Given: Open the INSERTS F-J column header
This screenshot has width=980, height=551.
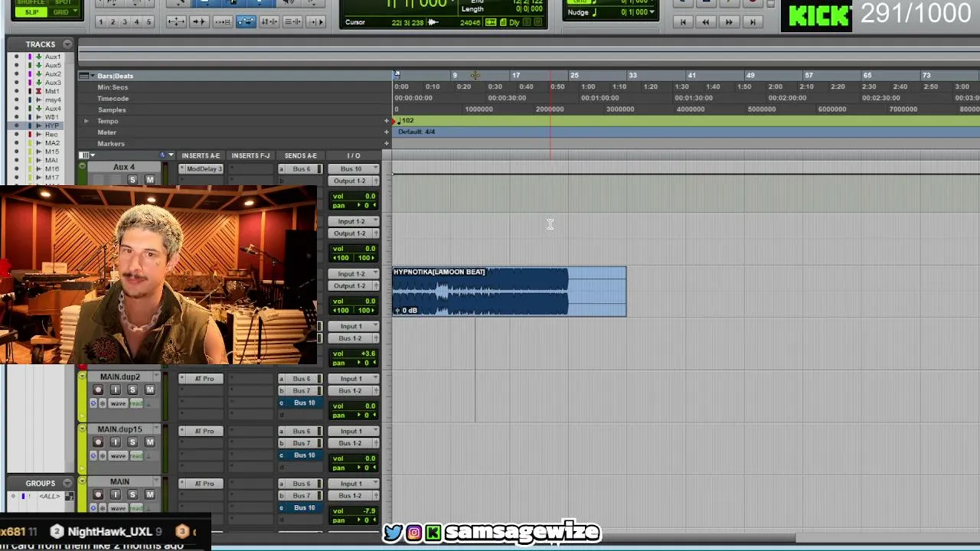Looking at the screenshot, I should pos(250,155).
